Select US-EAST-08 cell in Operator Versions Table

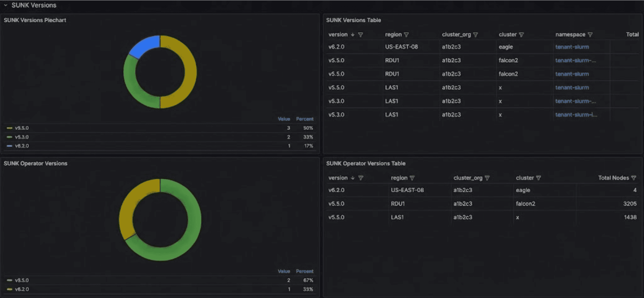(x=407, y=190)
